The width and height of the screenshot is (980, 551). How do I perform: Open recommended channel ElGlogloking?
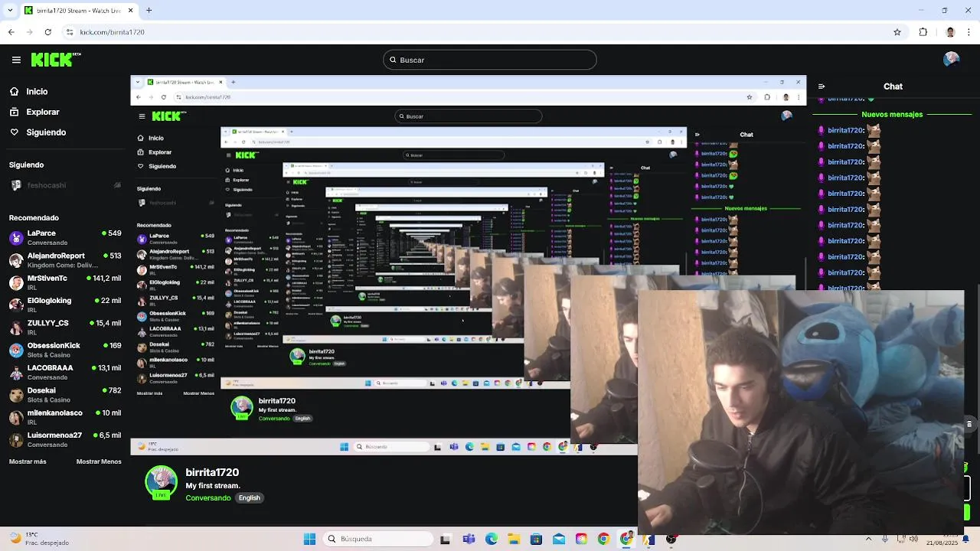pyautogui.click(x=64, y=305)
